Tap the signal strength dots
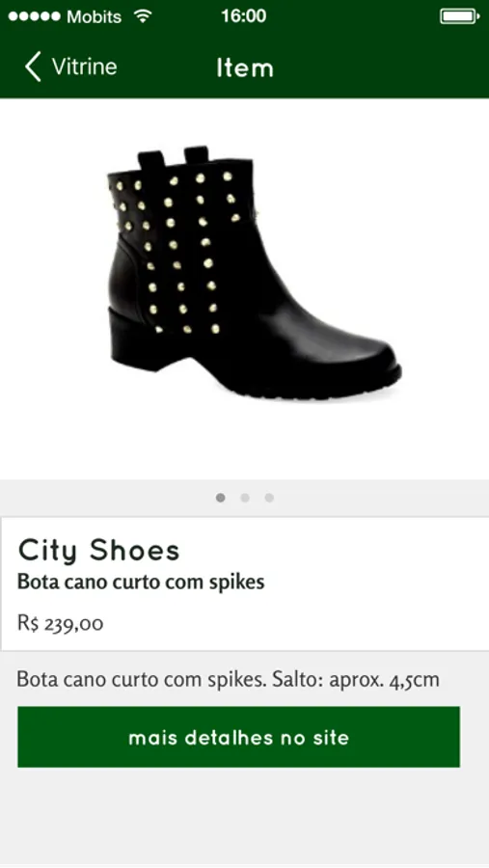Viewport: 489px width, 868px height. click(34, 16)
